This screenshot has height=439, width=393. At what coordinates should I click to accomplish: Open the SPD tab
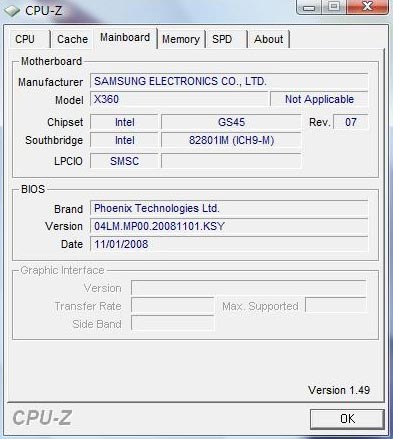tap(226, 39)
